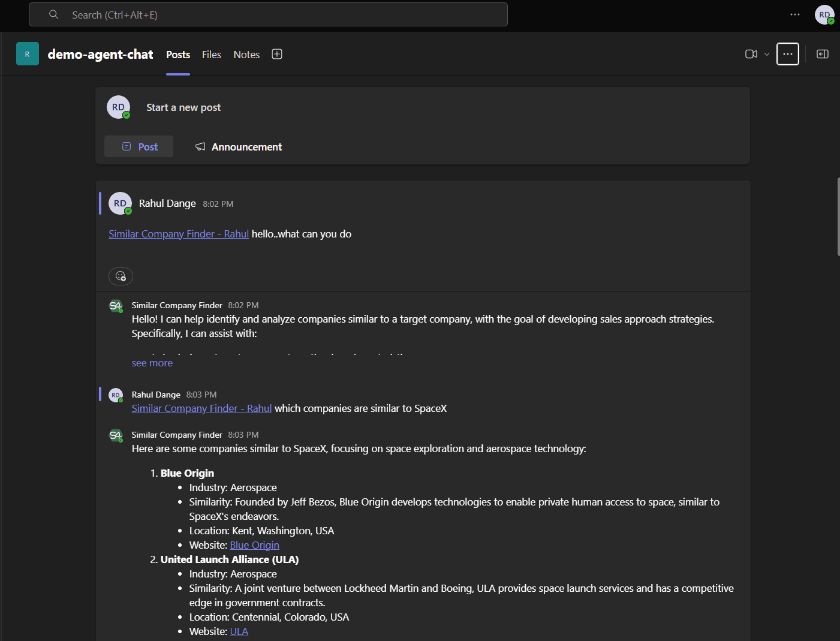840x641 pixels.
Task: Click the add tab plus icon
Action: [277, 54]
